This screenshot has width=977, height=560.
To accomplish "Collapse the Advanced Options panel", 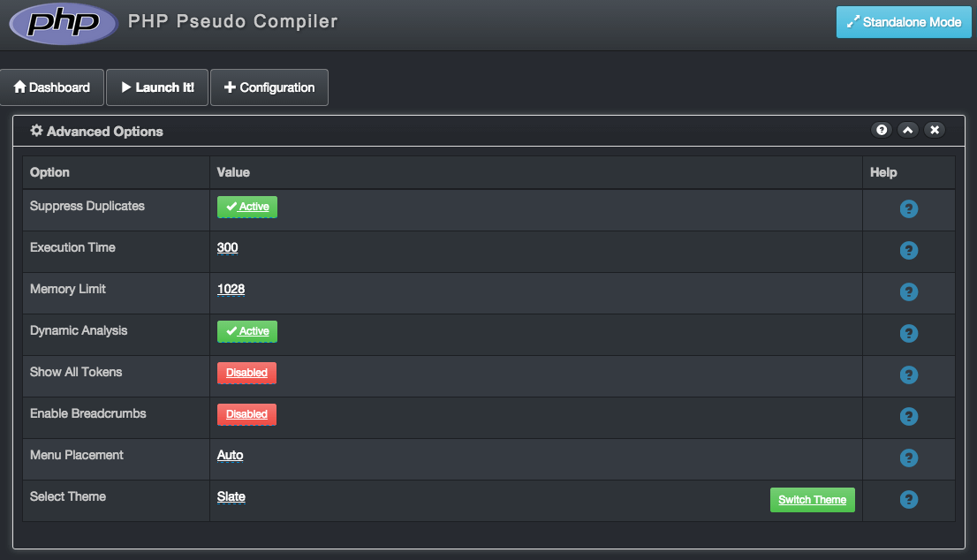I will click(x=908, y=130).
